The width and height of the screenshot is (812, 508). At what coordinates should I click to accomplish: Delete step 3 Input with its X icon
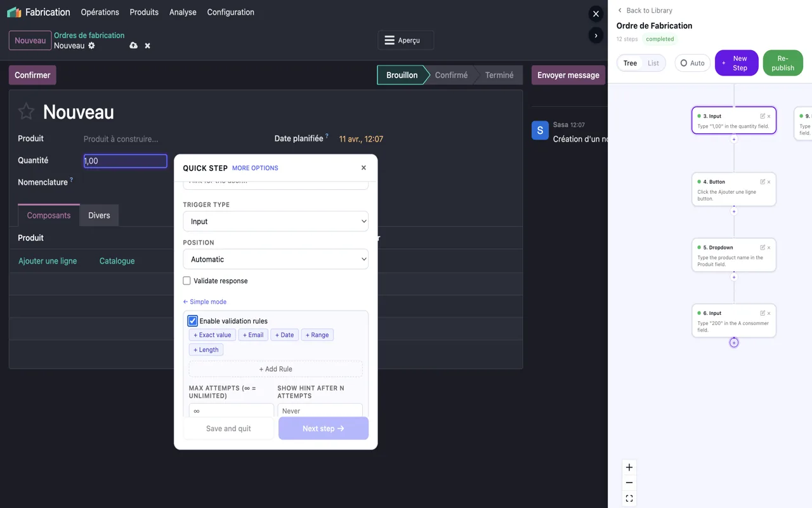click(x=769, y=116)
